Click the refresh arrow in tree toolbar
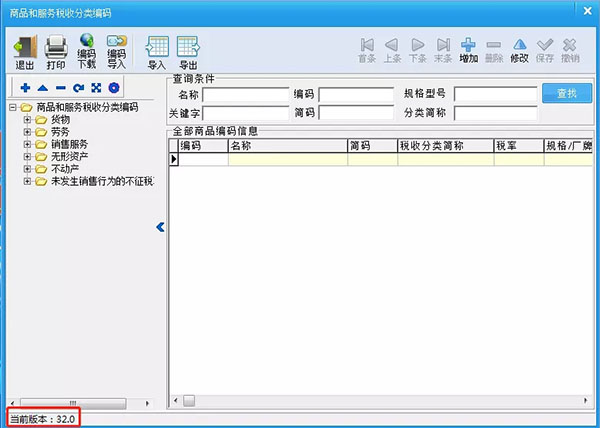 (x=78, y=88)
